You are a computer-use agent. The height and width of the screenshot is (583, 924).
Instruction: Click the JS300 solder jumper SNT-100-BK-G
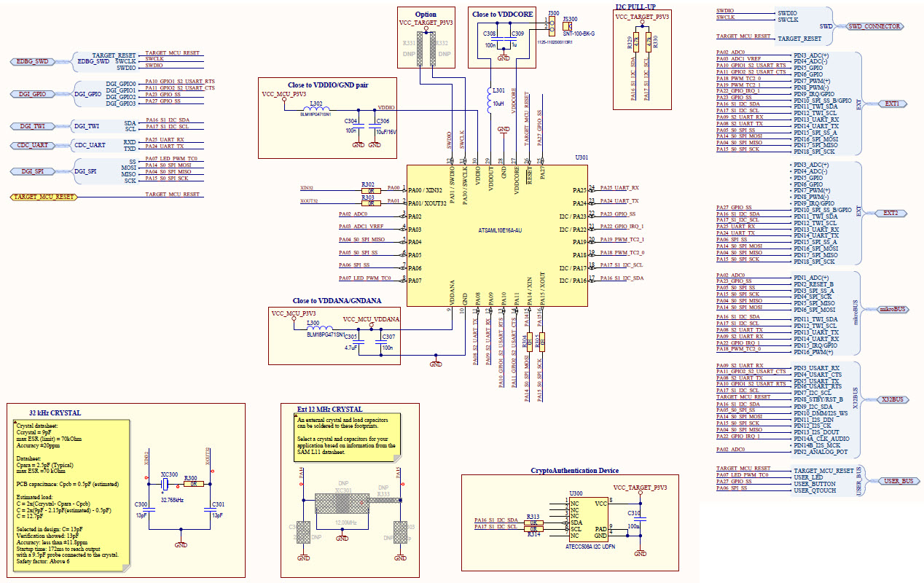click(x=568, y=27)
